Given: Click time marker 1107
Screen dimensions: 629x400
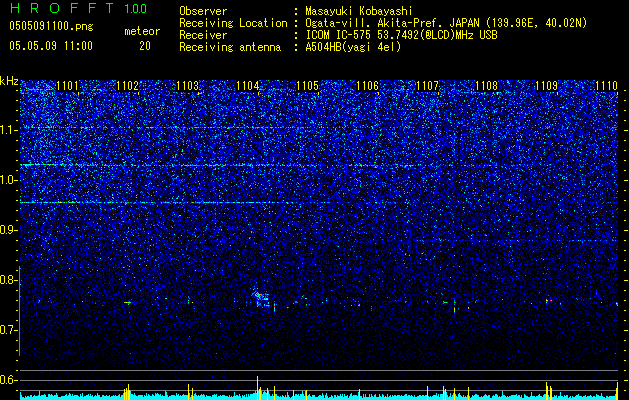Looking at the screenshot, I should click(427, 86).
